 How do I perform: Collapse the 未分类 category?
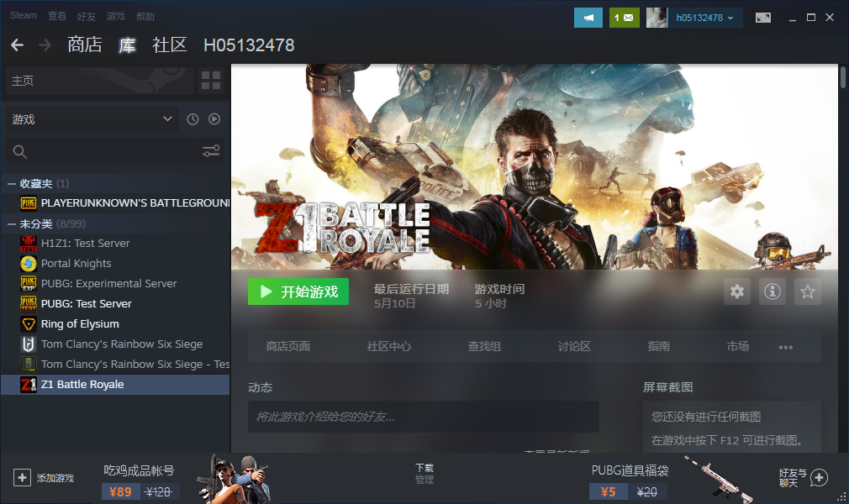[x=12, y=224]
